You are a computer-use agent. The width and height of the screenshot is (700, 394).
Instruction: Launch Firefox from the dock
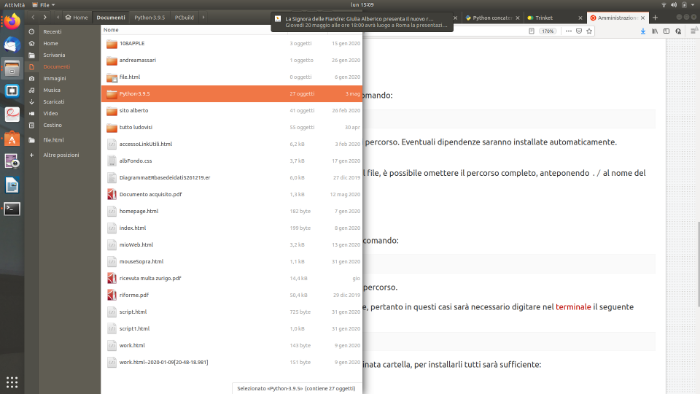[12, 21]
